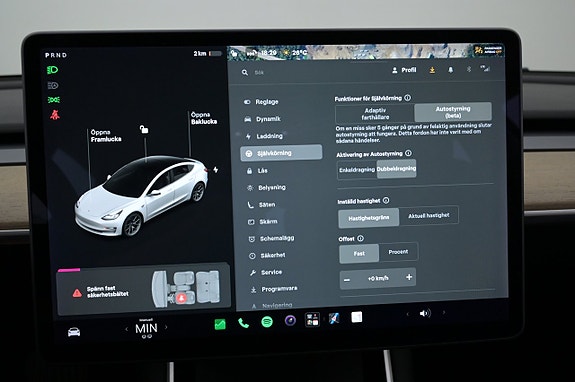Decrease offset with minus button
The width and height of the screenshot is (575, 382).
[347, 280]
